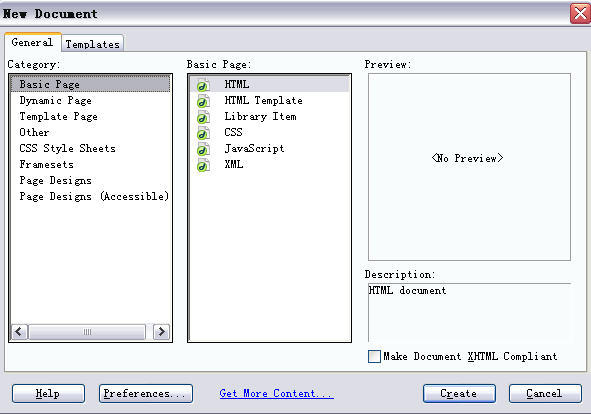Screen dimensions: 591x414
Task: Click the HTML Template file icon
Action: click(203, 101)
